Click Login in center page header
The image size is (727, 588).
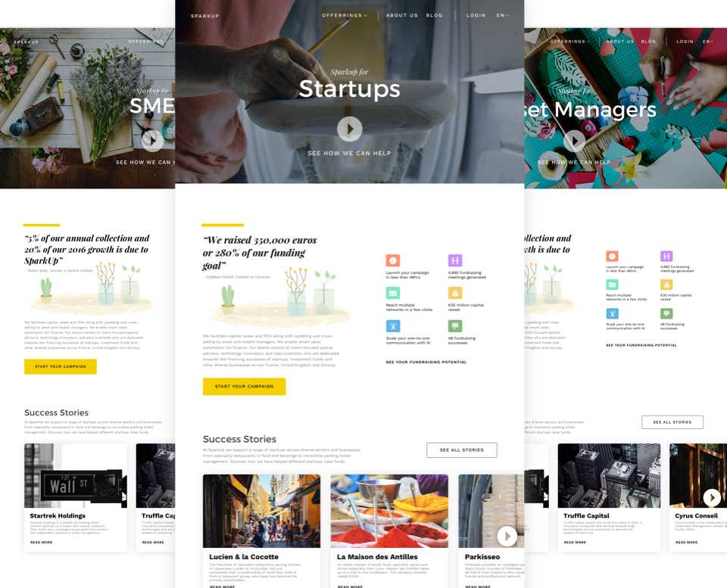point(476,15)
